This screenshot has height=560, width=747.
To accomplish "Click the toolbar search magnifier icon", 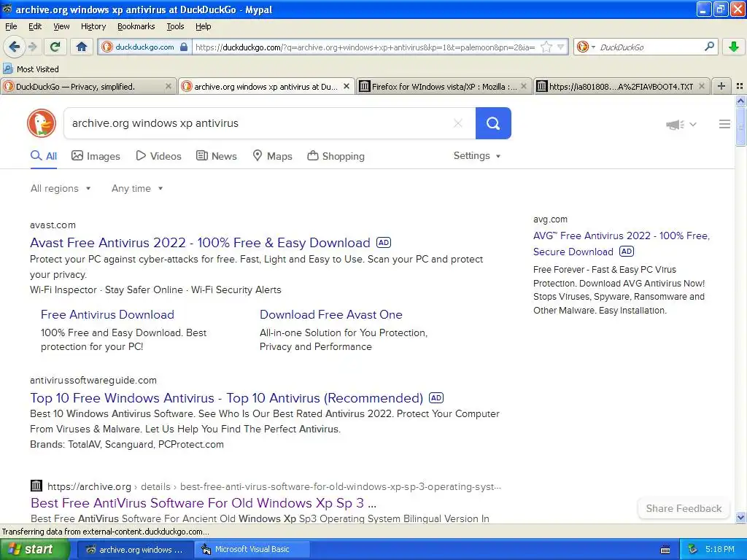I will click(x=709, y=46).
